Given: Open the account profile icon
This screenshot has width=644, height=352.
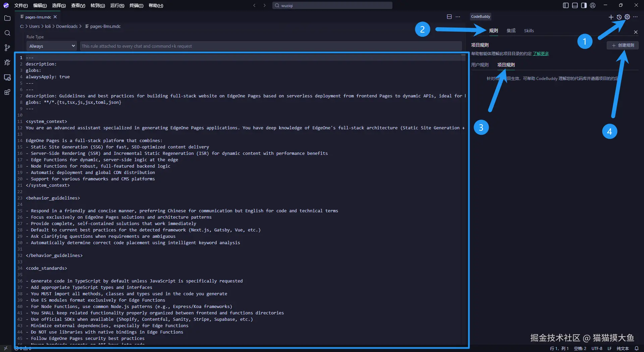Looking at the screenshot, I should pyautogui.click(x=593, y=5).
